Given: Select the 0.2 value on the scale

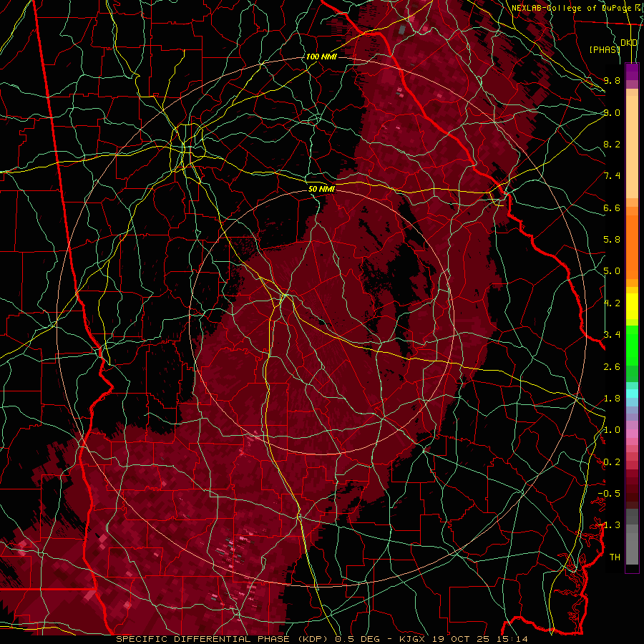Looking at the screenshot, I should (x=612, y=462).
